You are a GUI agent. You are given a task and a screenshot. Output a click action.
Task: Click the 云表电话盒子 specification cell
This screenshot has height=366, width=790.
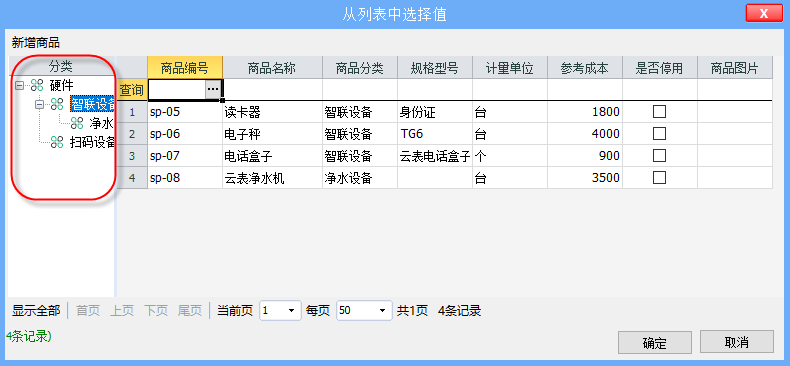[x=435, y=155]
